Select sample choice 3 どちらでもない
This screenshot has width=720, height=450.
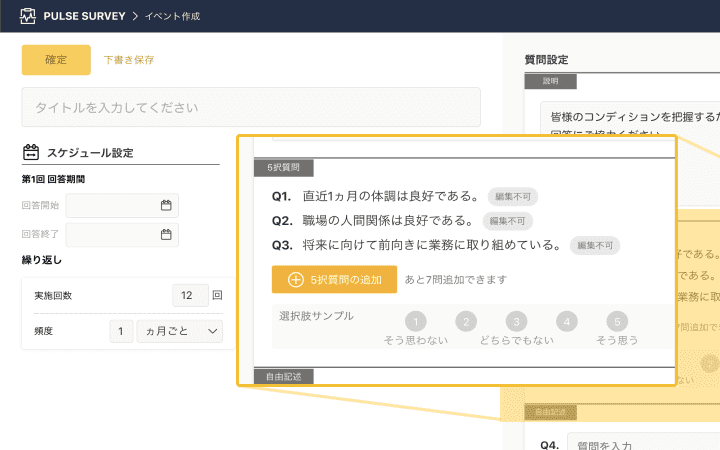pyautogui.click(x=516, y=322)
